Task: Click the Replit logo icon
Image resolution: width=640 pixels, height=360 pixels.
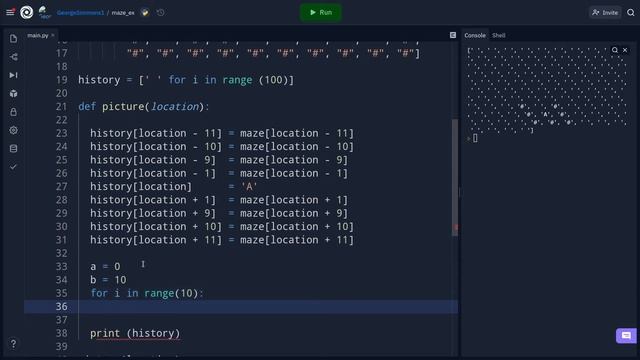Action: click(x=27, y=12)
